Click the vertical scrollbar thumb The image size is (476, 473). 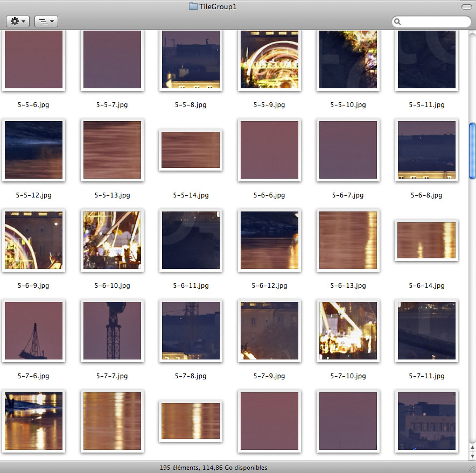472,151
